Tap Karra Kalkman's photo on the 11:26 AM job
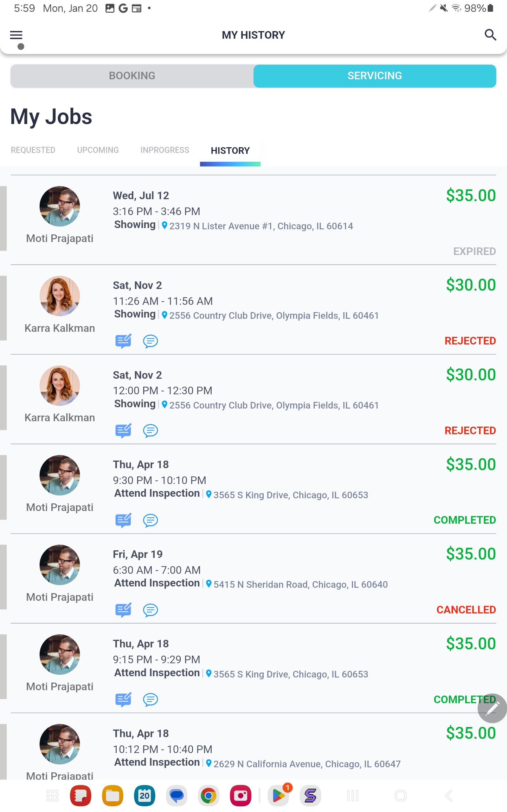The width and height of the screenshot is (507, 812). point(60,296)
